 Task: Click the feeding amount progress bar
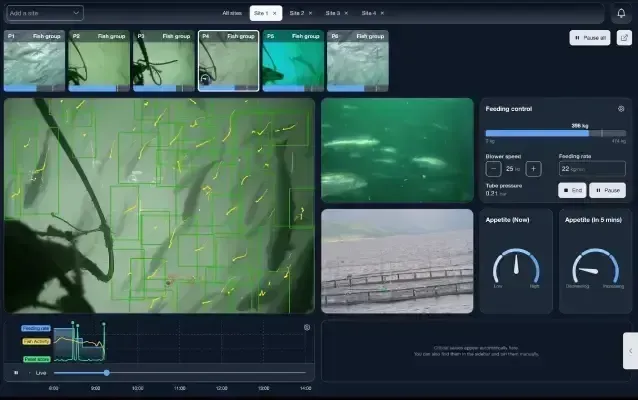tap(555, 133)
